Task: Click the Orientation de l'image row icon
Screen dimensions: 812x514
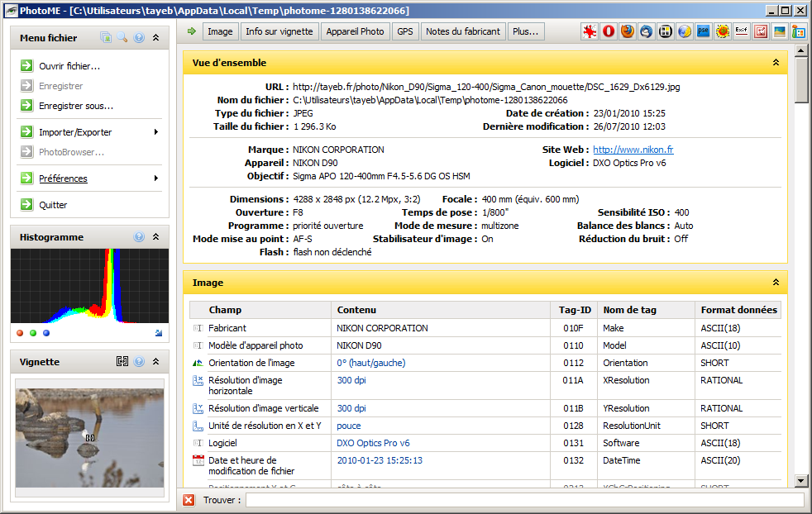Action: coord(198,363)
